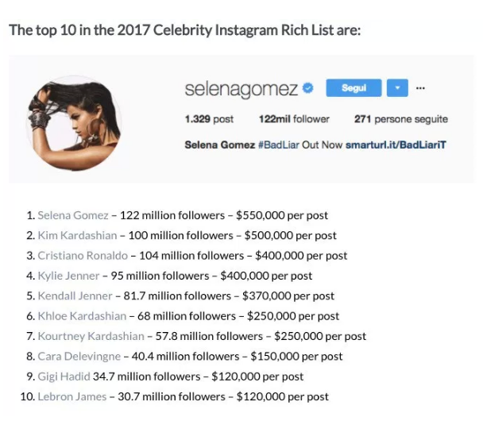Click the Kylie Jenner link
Viewport: 483px width, 448px height.
(68, 276)
